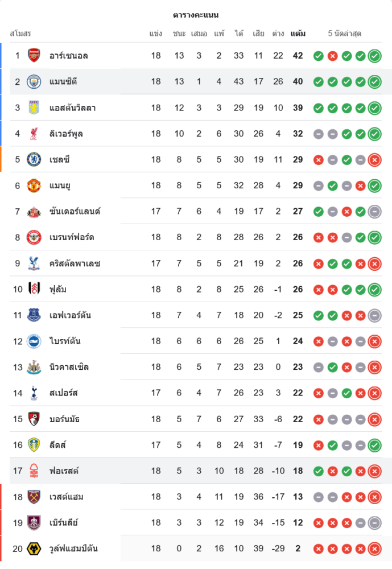Click Sunderland's latest match pending indicator

pos(374,212)
